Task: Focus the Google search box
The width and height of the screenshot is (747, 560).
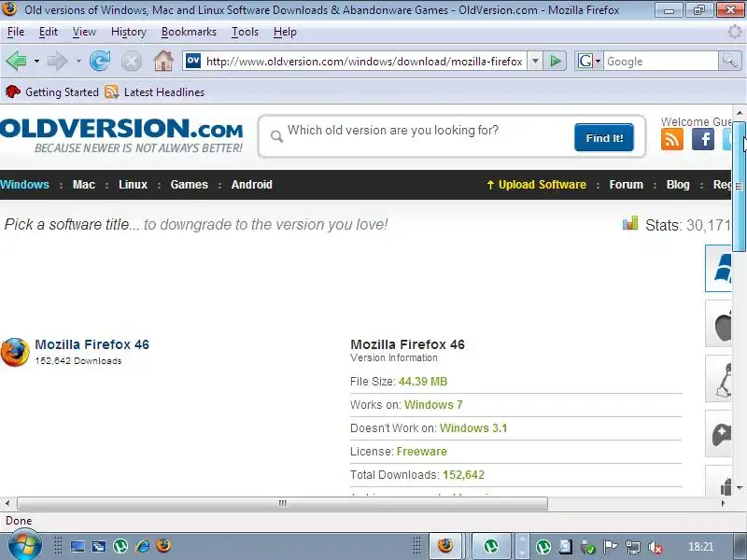Action: (x=661, y=61)
